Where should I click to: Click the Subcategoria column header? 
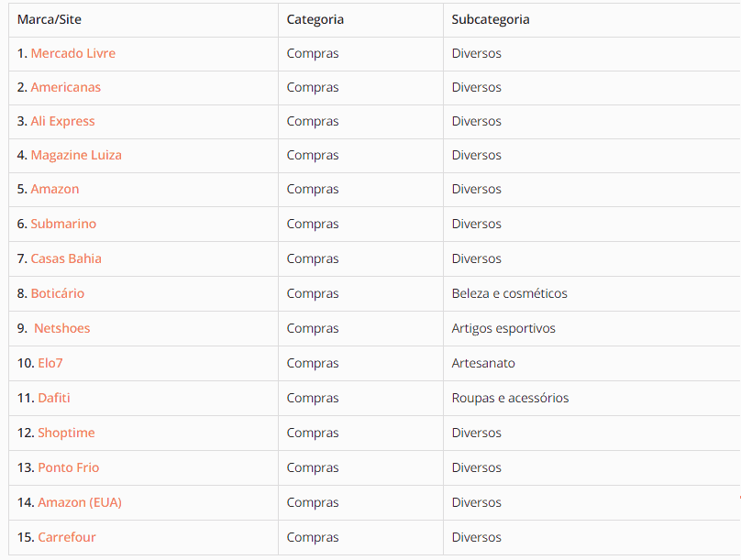[x=491, y=19]
